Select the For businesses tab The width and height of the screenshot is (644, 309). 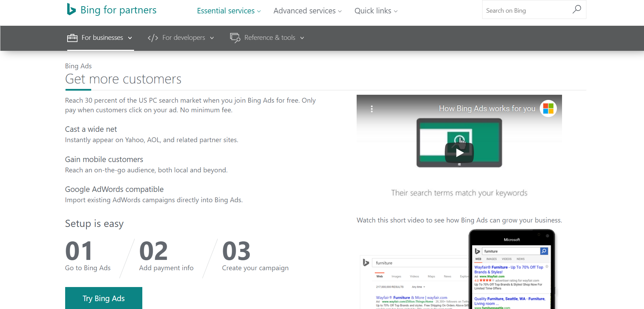click(100, 38)
